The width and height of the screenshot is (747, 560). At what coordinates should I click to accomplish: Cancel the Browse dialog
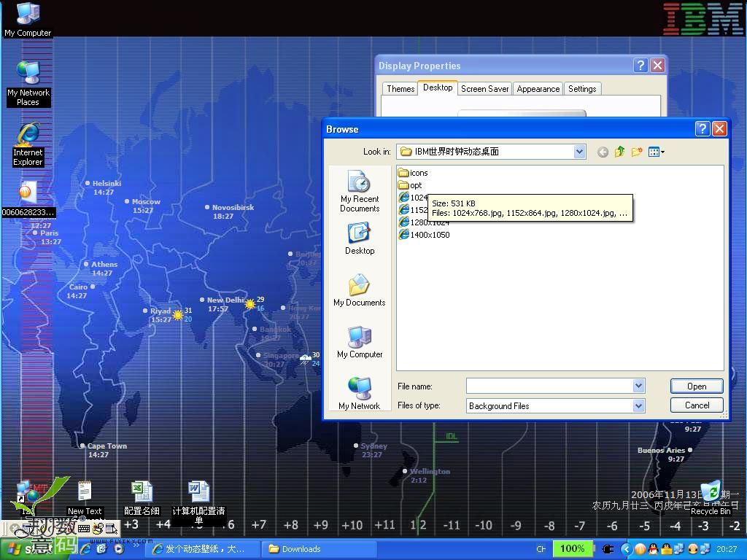coord(697,405)
